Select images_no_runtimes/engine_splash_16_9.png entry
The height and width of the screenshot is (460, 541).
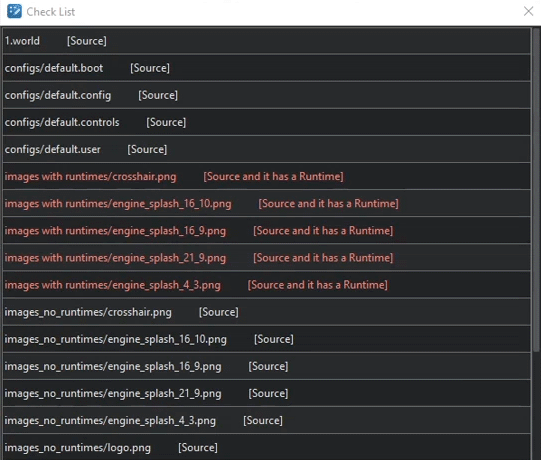(266, 366)
